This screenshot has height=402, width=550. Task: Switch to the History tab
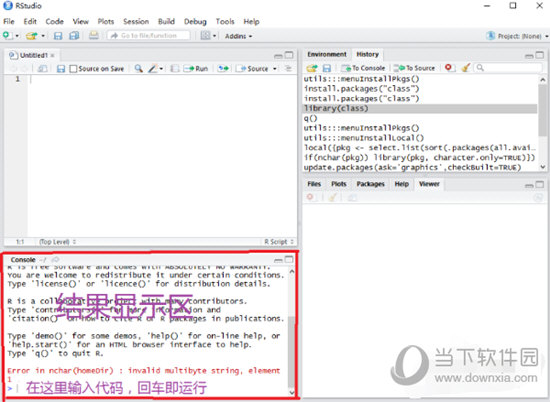(368, 54)
